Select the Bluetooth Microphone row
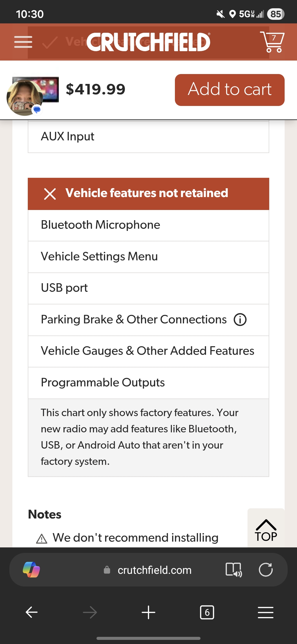The height and width of the screenshot is (644, 297). pyautogui.click(x=148, y=225)
